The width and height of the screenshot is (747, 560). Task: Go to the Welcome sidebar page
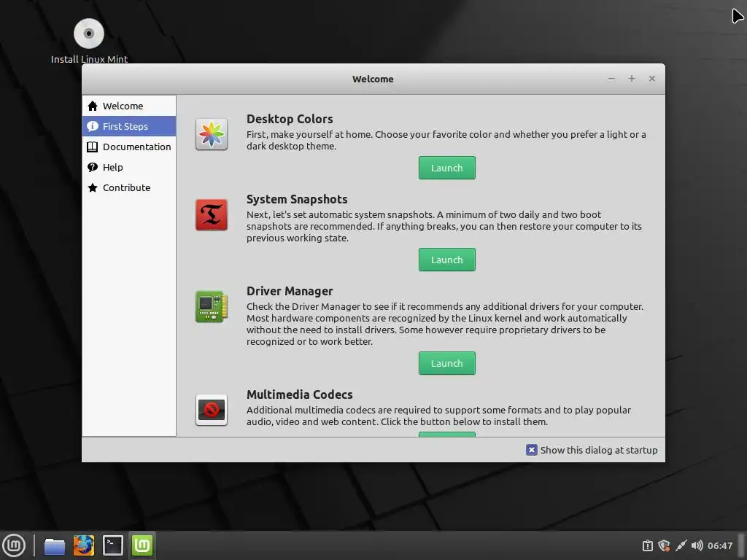click(x=129, y=106)
